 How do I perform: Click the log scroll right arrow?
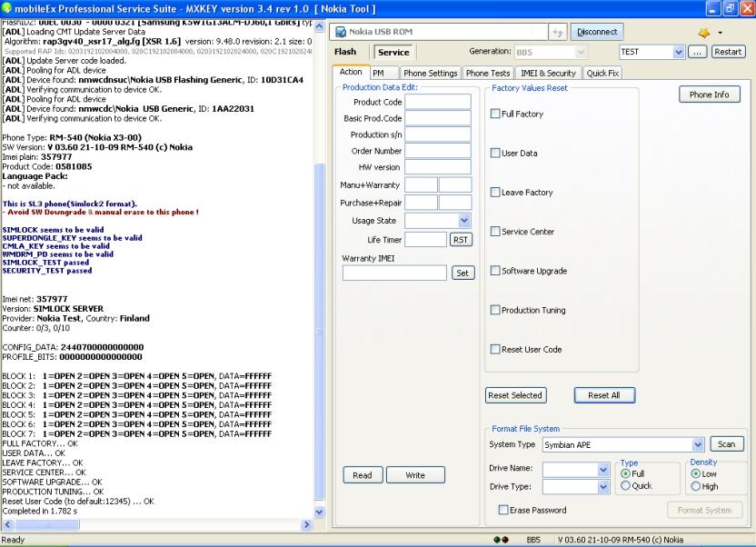pyautogui.click(x=306, y=524)
